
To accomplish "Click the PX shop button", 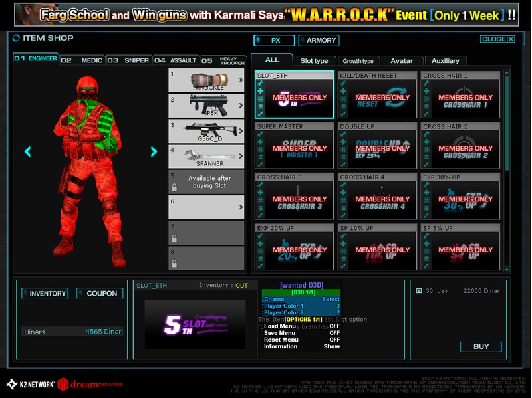I will coord(274,41).
